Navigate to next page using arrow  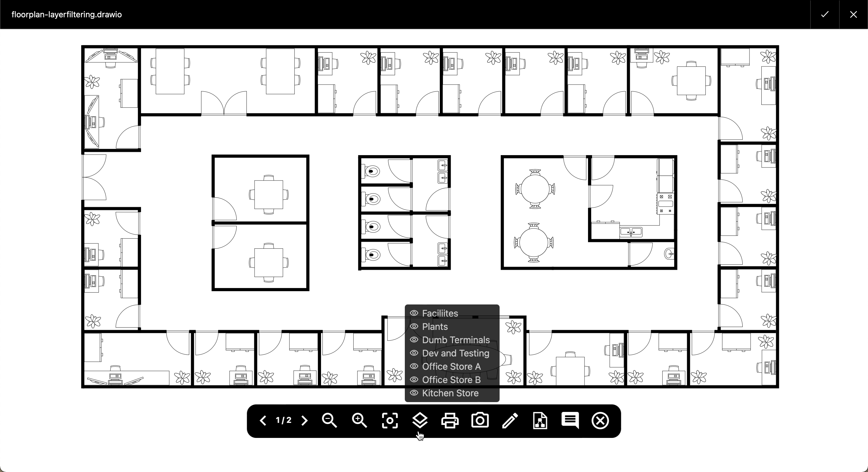point(305,420)
